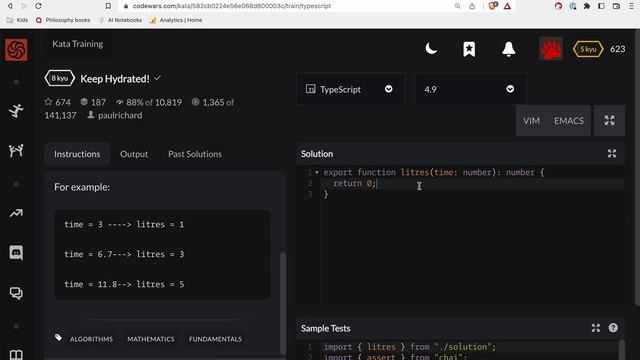Reload the page with the refresh icon
Image resolution: width=640 pixels, height=360 pixels.
(x=38, y=6)
